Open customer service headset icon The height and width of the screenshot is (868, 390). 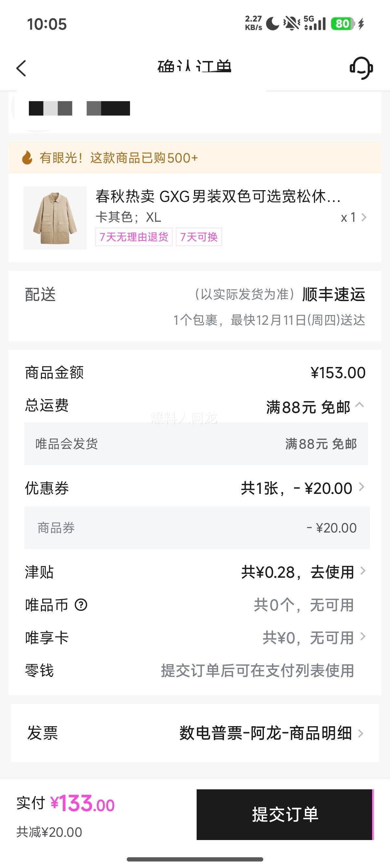tap(361, 68)
